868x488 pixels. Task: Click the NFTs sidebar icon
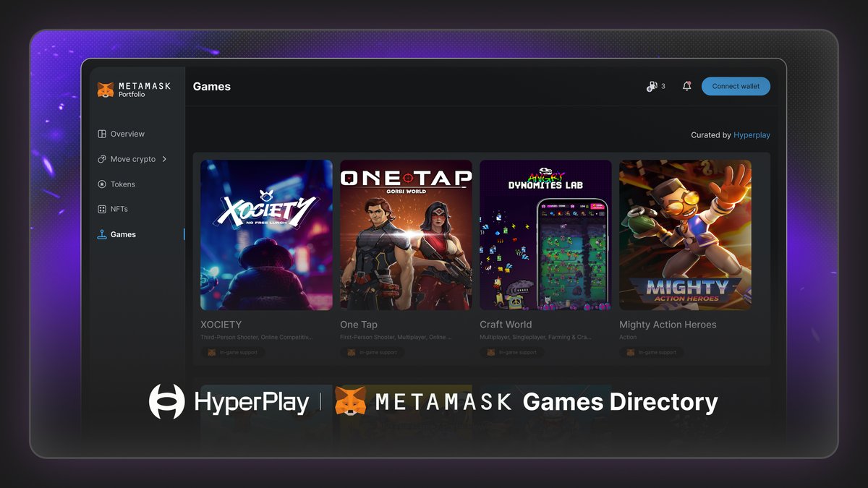102,209
